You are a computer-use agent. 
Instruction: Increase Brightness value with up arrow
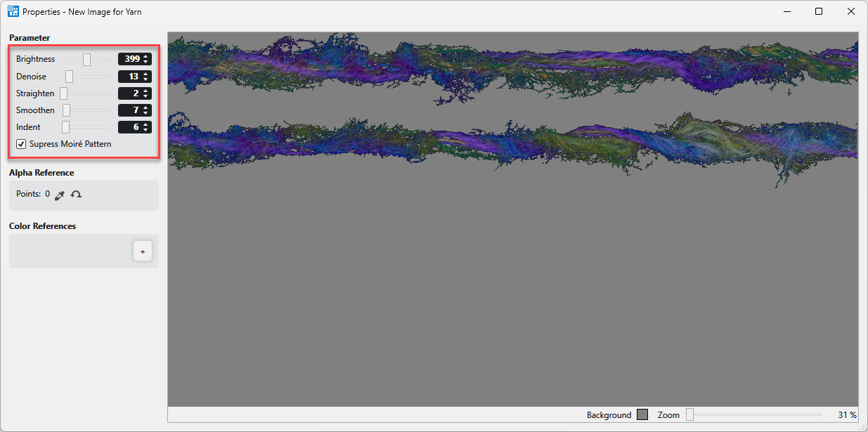point(145,56)
